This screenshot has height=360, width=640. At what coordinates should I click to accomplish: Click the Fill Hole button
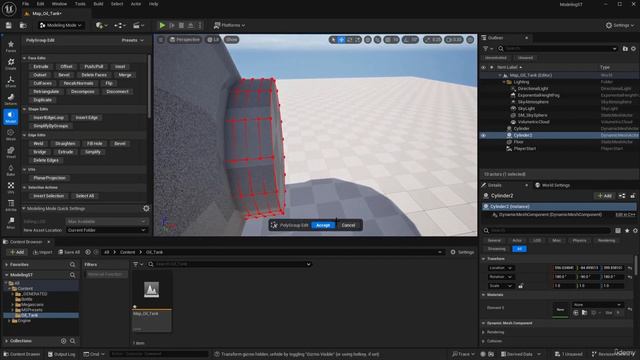click(x=95, y=144)
